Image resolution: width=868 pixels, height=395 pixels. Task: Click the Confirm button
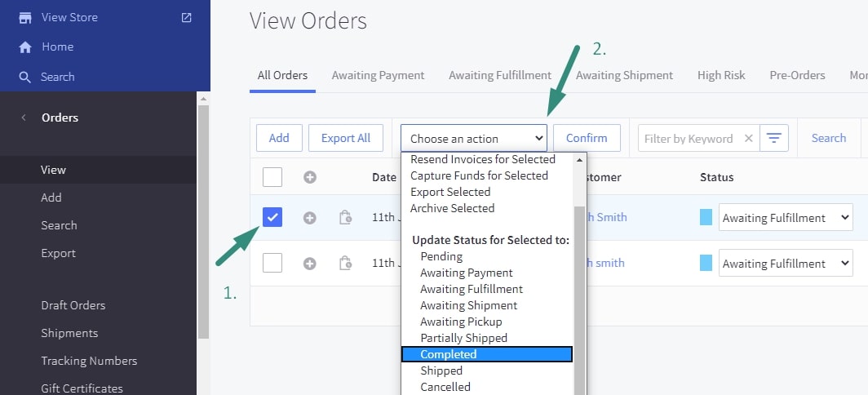(587, 138)
